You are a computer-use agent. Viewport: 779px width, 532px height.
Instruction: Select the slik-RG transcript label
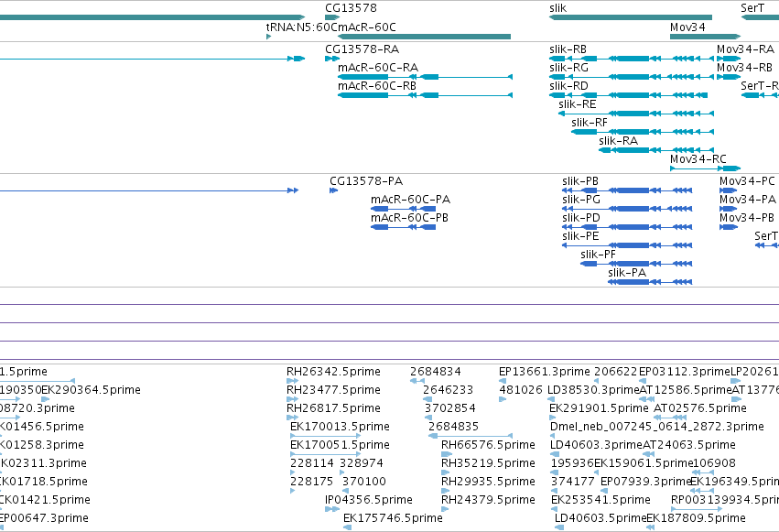[568, 68]
